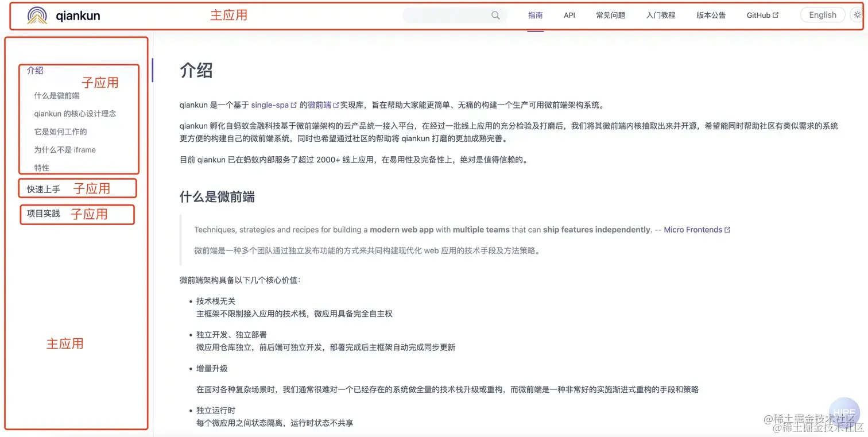This screenshot has width=868, height=437.
Task: Open the 入门教程 tab
Action: pyautogui.click(x=661, y=16)
